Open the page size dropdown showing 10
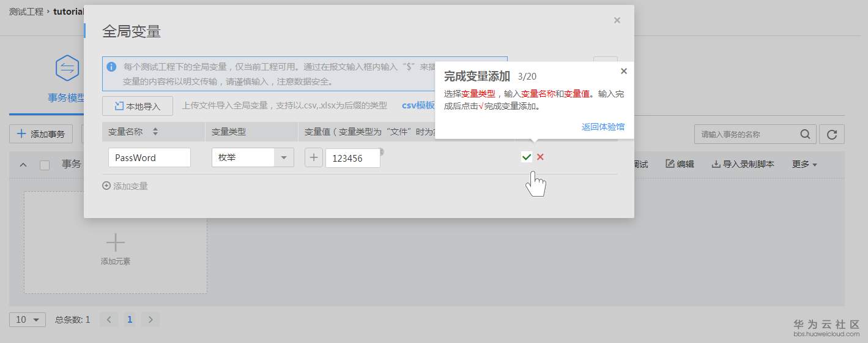Screen dimensions: 868x343 [28, 320]
